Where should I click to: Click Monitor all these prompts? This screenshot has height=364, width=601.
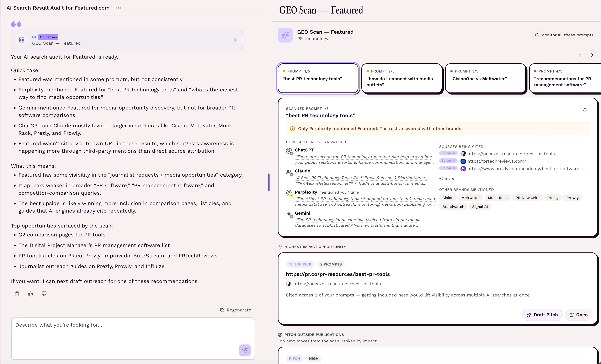[564, 35]
